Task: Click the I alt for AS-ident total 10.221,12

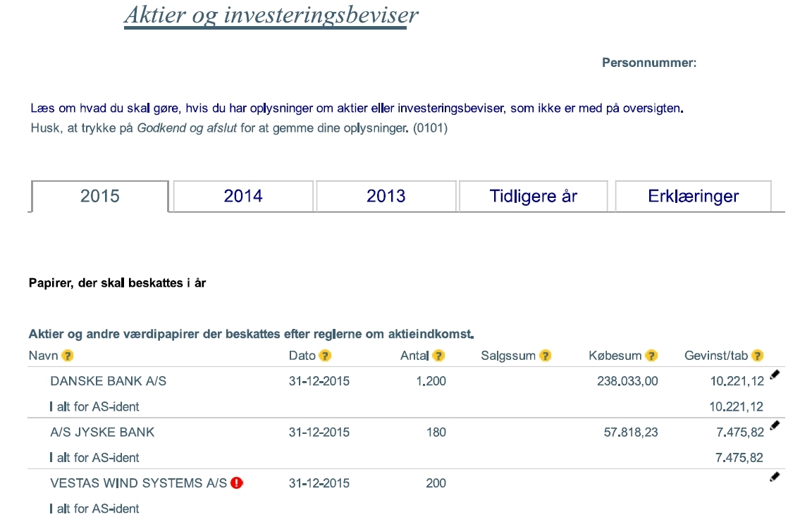Action: pyautogui.click(x=737, y=406)
